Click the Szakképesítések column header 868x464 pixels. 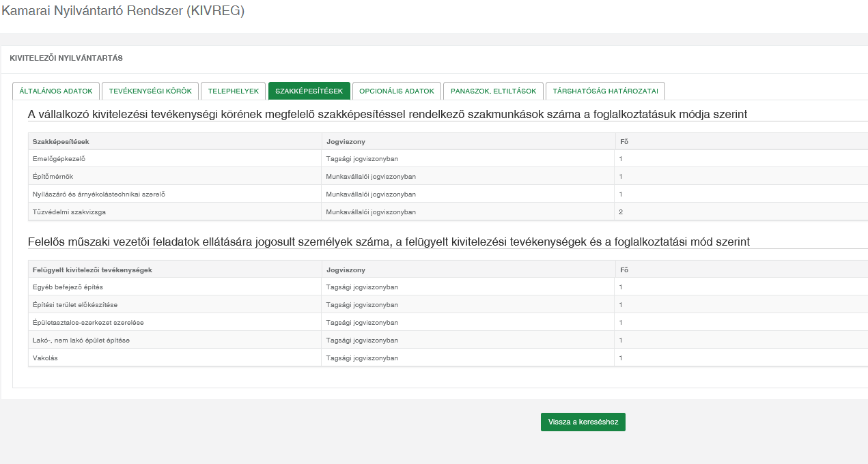(61, 141)
